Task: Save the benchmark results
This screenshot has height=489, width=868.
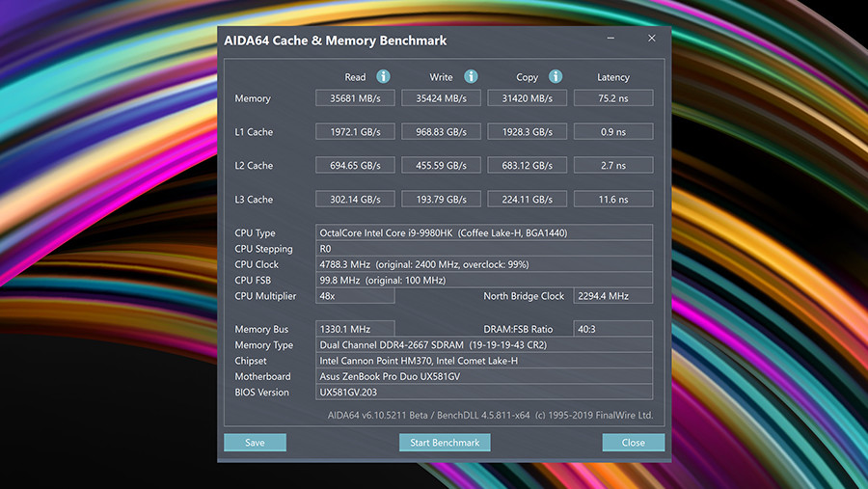Action: (x=256, y=443)
